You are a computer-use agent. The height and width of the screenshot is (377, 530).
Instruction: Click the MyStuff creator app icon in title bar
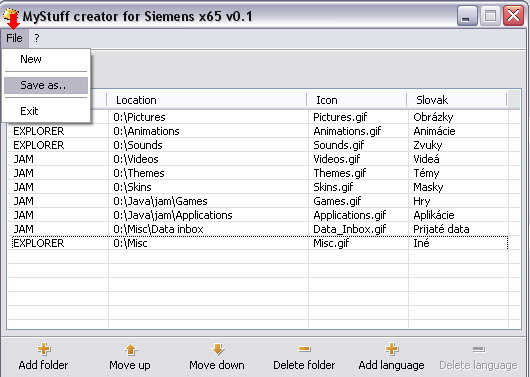tap(11, 16)
